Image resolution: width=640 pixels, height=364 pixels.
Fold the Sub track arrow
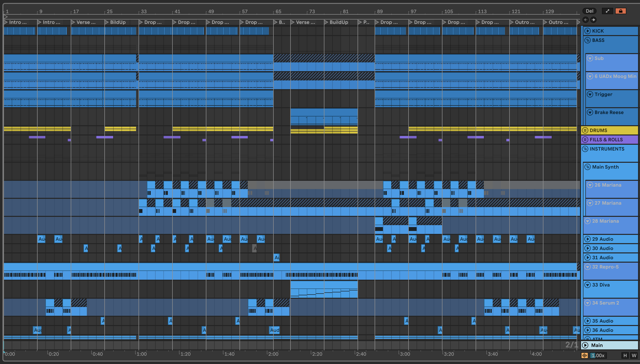tap(590, 58)
